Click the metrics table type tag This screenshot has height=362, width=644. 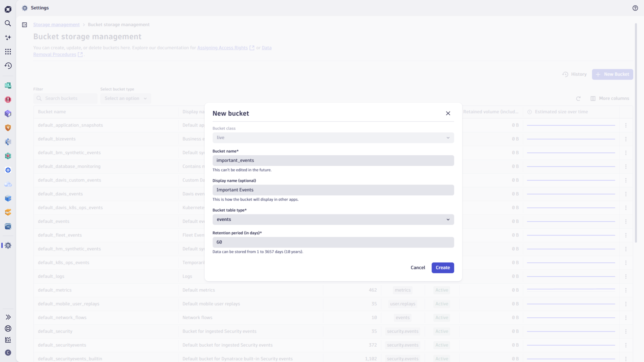[402, 290]
